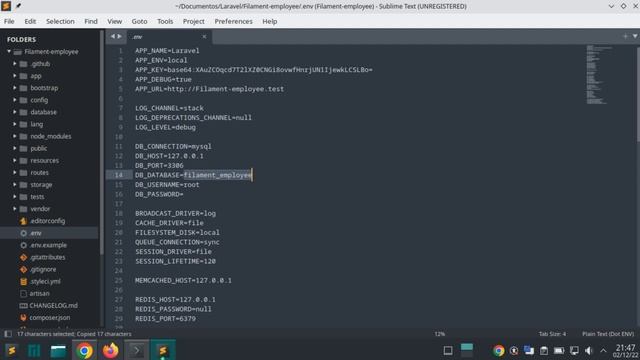640x360 pixels.
Task: Click line number 11 in the gutter
Action: pos(118,146)
